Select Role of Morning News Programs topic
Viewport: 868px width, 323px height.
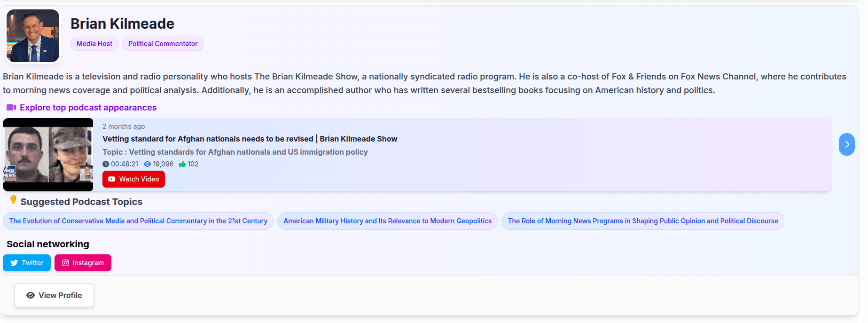(643, 221)
